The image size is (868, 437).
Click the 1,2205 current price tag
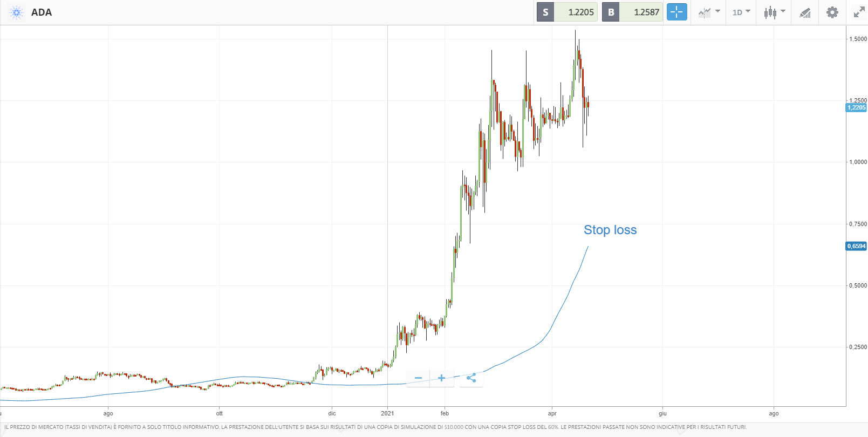856,107
